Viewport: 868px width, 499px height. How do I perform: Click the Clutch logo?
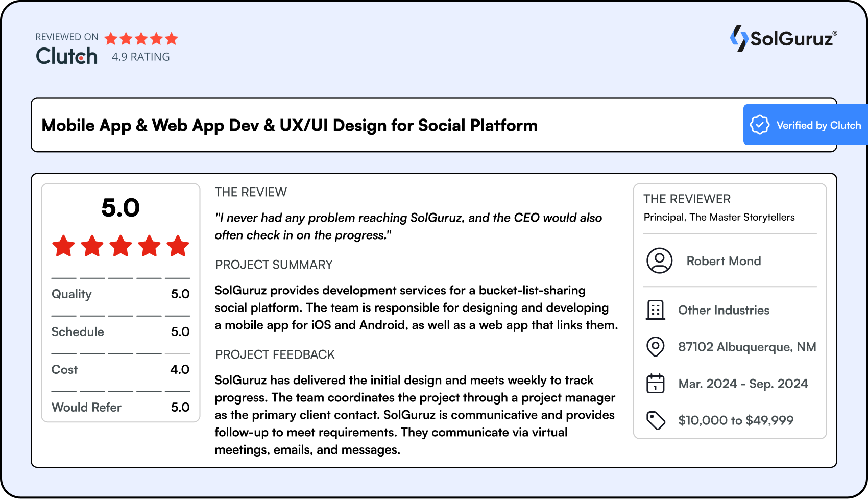pyautogui.click(x=66, y=56)
